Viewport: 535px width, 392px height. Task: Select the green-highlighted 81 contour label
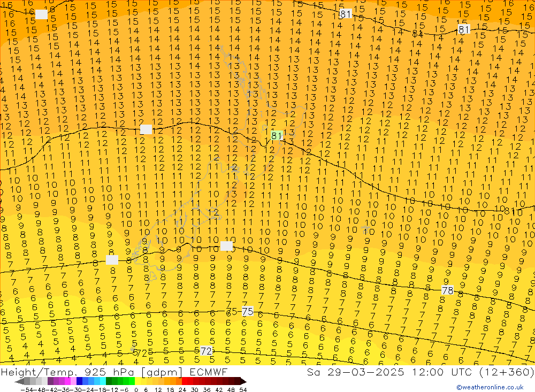click(277, 135)
